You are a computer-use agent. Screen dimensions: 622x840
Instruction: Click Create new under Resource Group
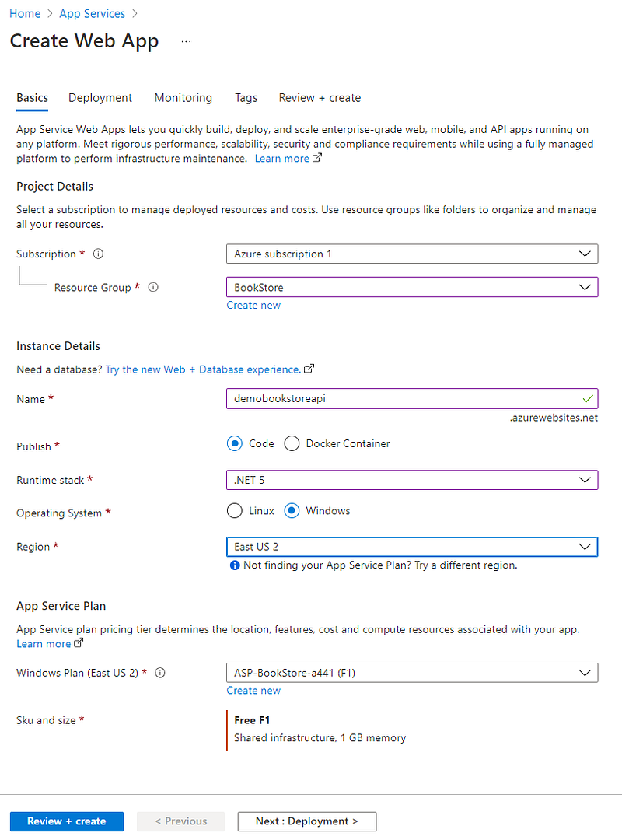click(253, 306)
